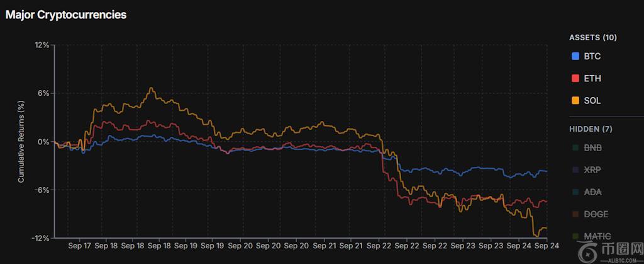Hide the BTC series via its label
The image size is (644, 264).
[x=592, y=57]
